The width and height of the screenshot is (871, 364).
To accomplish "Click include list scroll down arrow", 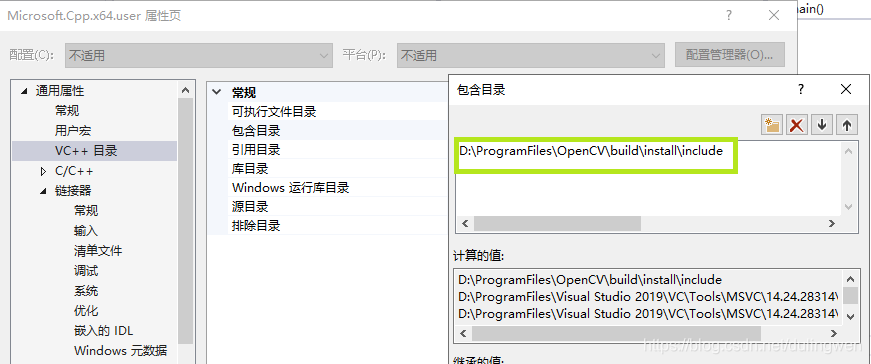I will point(849,207).
